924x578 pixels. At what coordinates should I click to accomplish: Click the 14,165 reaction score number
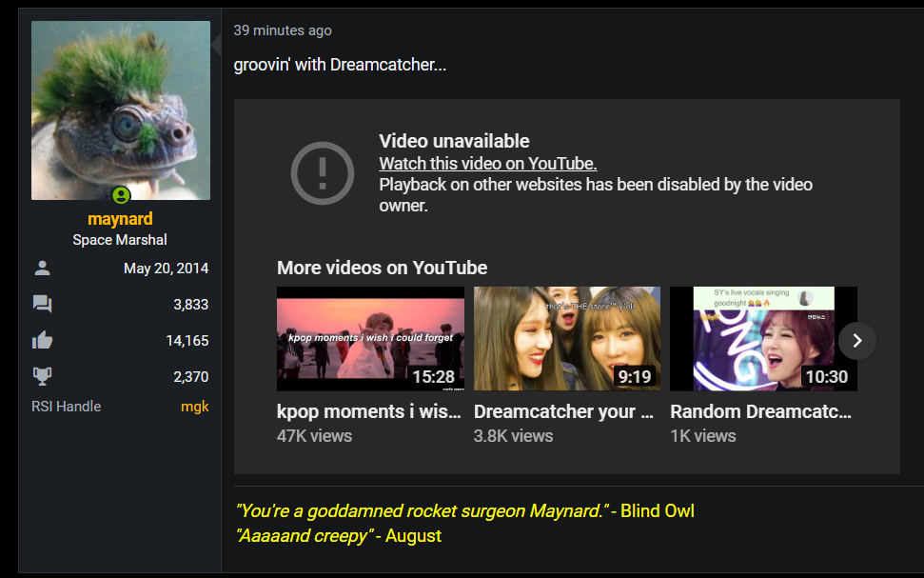[x=187, y=341]
